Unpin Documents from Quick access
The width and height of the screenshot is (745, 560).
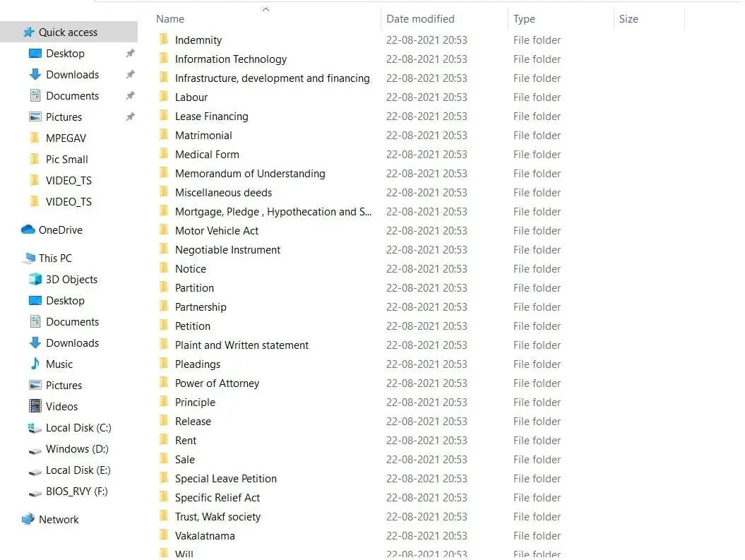click(x=130, y=96)
